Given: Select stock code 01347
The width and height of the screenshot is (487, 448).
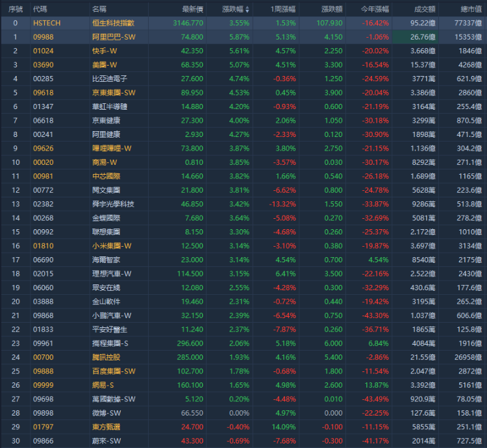Looking at the screenshot, I should pos(43,106).
